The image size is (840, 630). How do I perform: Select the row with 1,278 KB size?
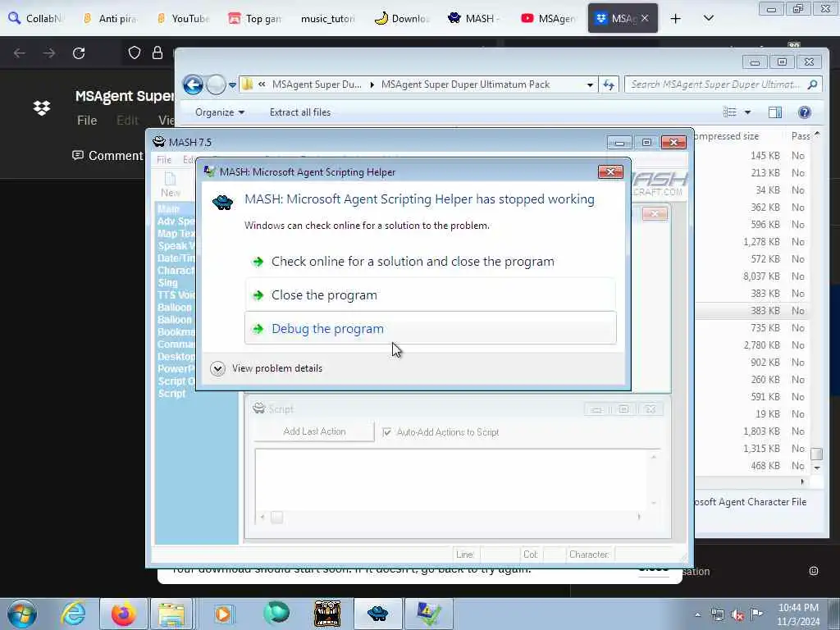(752, 242)
